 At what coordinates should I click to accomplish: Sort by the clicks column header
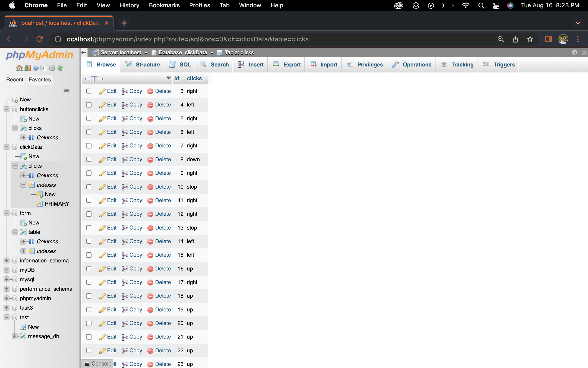tap(194, 78)
